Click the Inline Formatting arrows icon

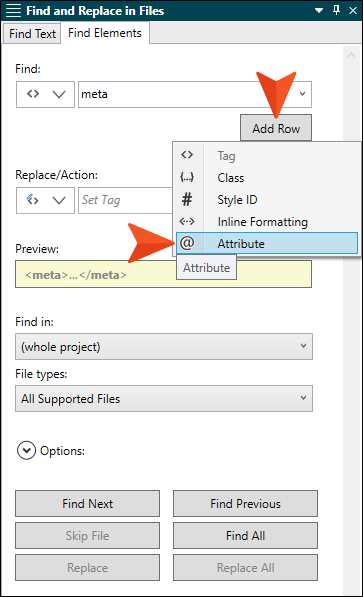pyautogui.click(x=187, y=221)
